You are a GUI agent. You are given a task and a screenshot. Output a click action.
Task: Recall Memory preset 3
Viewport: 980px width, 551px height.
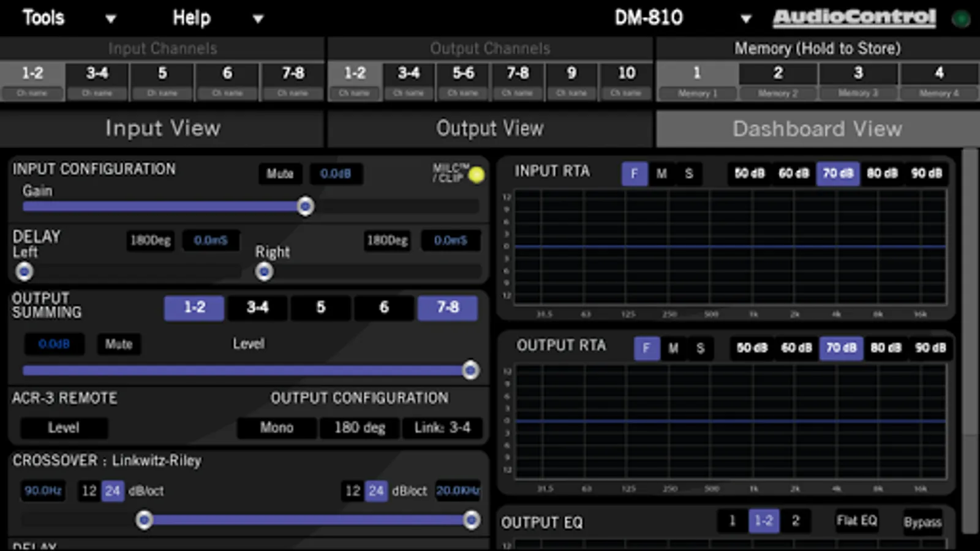858,81
